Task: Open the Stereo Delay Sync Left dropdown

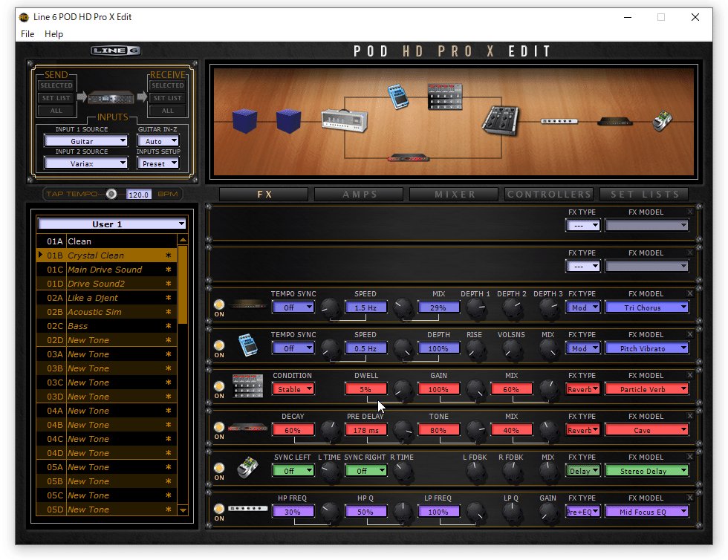Action: click(x=293, y=471)
